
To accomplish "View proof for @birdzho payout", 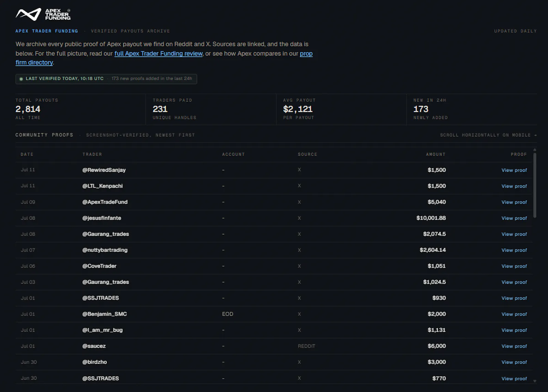I will click(514, 362).
